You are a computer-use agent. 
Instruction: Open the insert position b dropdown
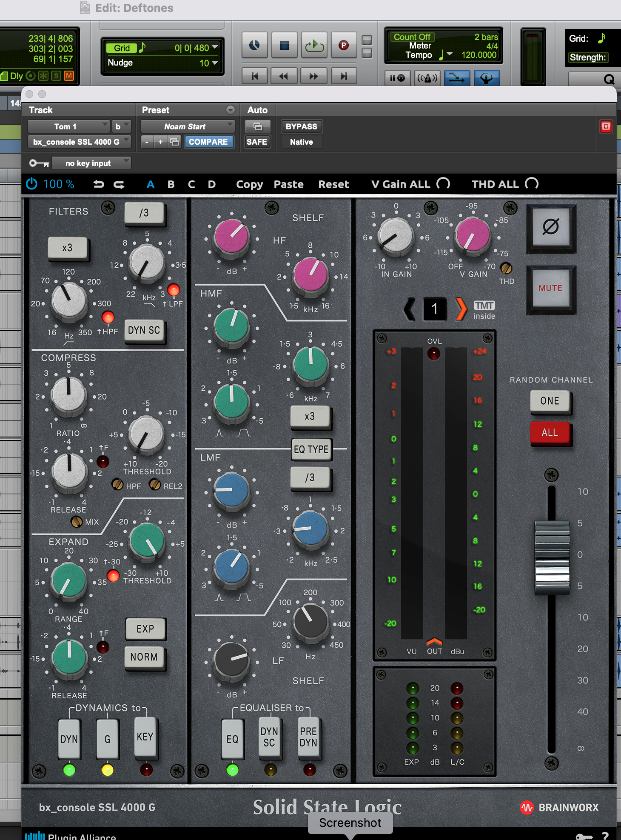[121, 126]
